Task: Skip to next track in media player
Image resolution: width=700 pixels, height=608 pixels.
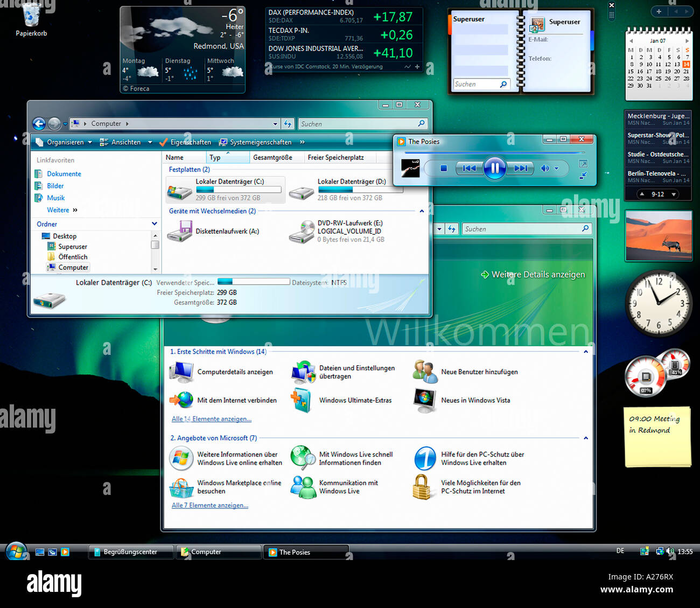Action: pyautogui.click(x=520, y=168)
